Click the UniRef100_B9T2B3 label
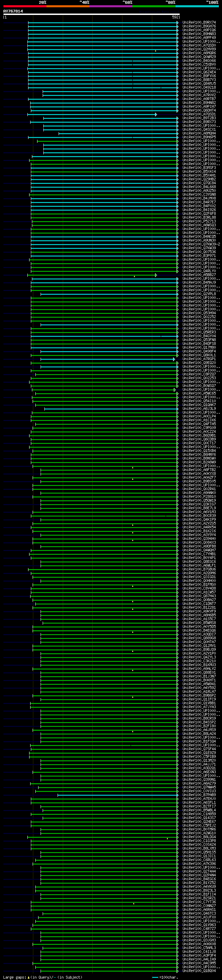This screenshot has width=222, height=980. [199, 118]
